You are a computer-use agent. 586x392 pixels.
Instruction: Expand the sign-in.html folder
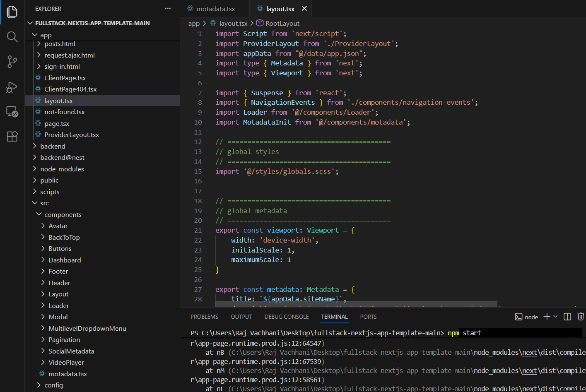tap(39, 66)
